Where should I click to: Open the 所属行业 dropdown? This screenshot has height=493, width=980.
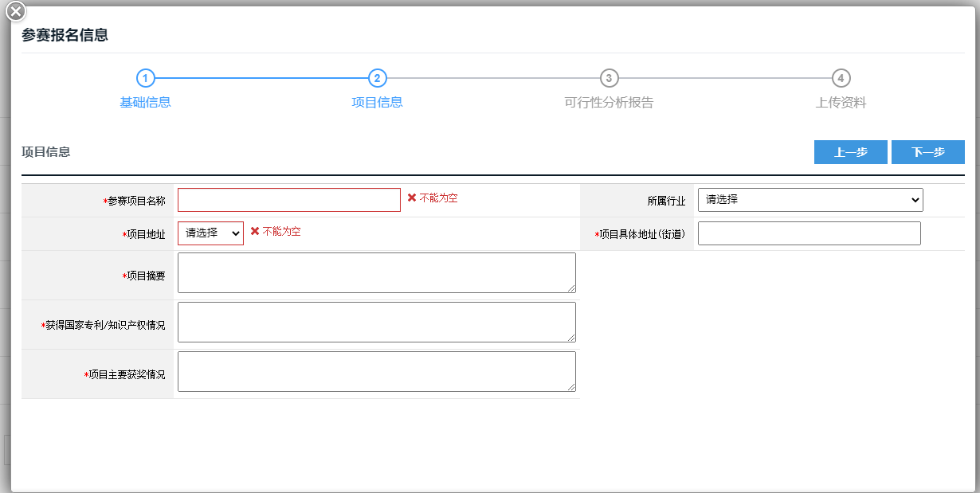(810, 200)
